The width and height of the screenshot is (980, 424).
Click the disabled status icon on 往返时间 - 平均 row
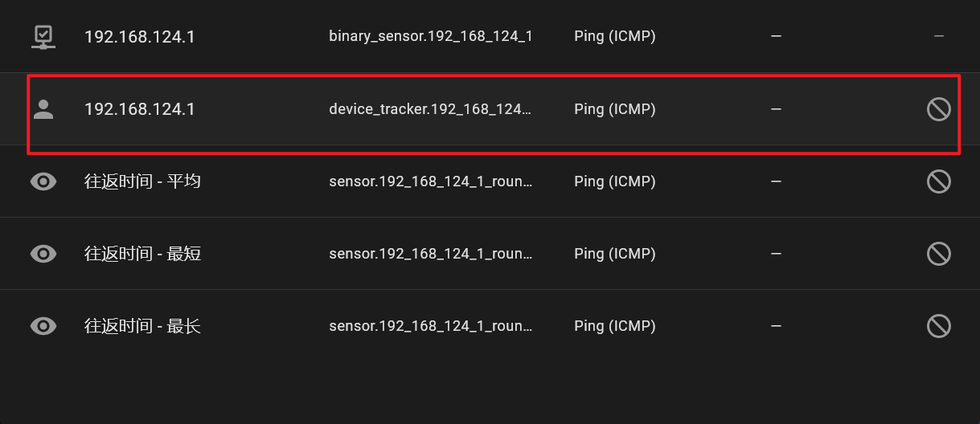point(939,181)
